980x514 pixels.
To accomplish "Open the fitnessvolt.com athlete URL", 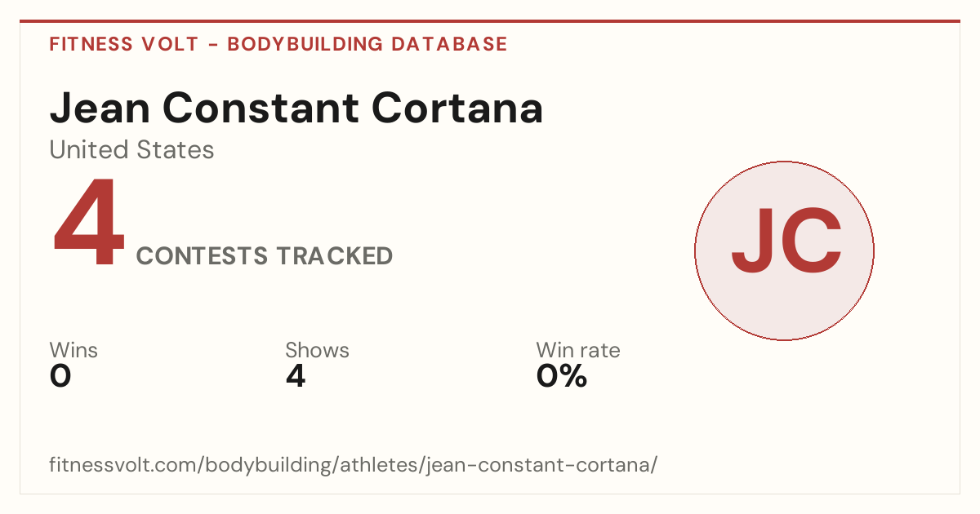I will point(353,466).
